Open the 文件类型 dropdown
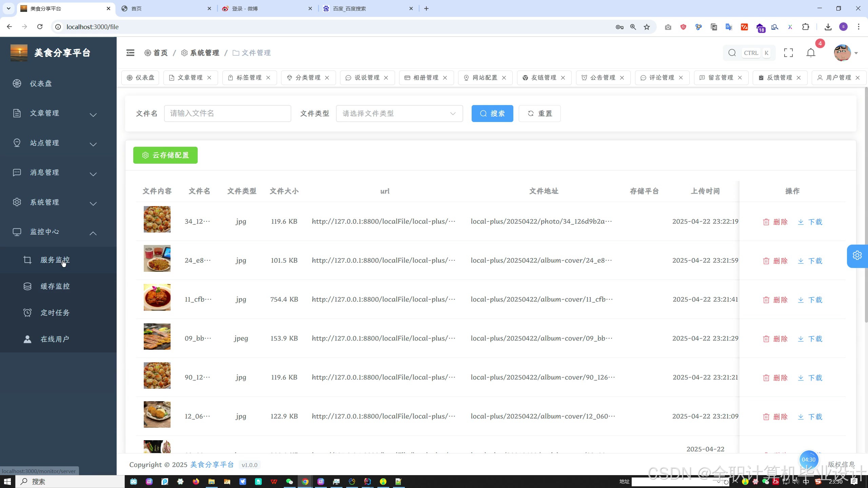The width and height of the screenshot is (868, 488). coord(399,114)
